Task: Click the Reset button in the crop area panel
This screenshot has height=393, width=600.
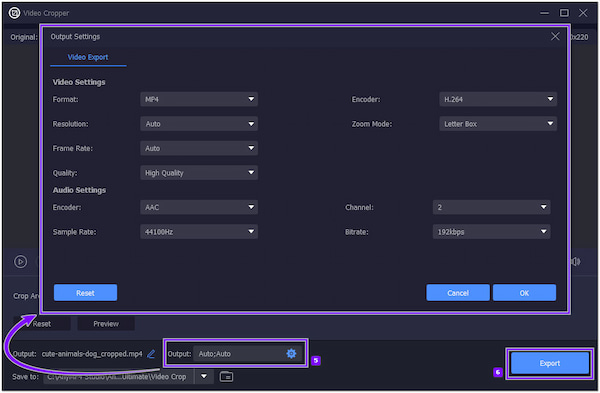Action: coord(42,324)
